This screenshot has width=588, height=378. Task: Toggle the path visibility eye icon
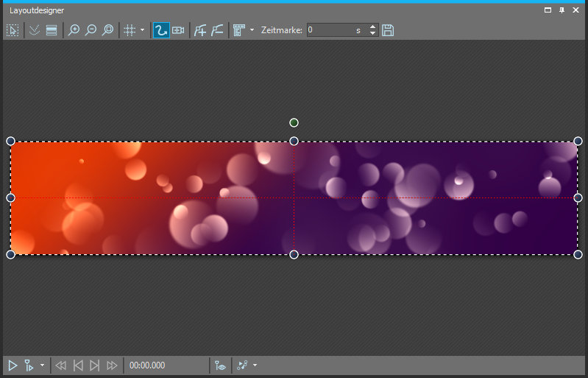(x=219, y=365)
